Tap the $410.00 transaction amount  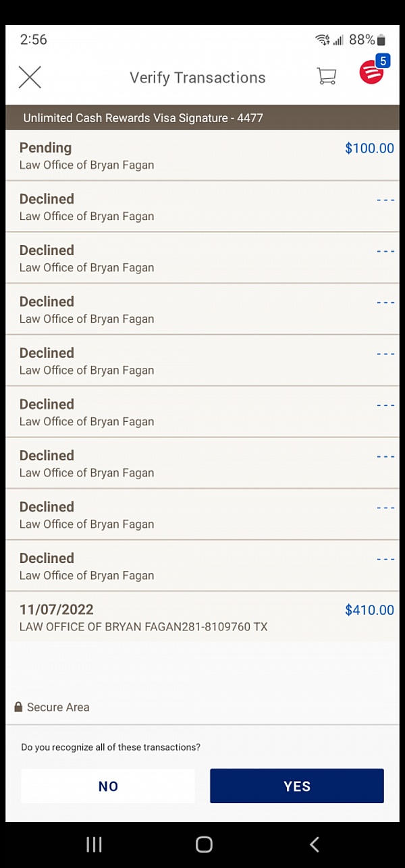[x=369, y=610]
